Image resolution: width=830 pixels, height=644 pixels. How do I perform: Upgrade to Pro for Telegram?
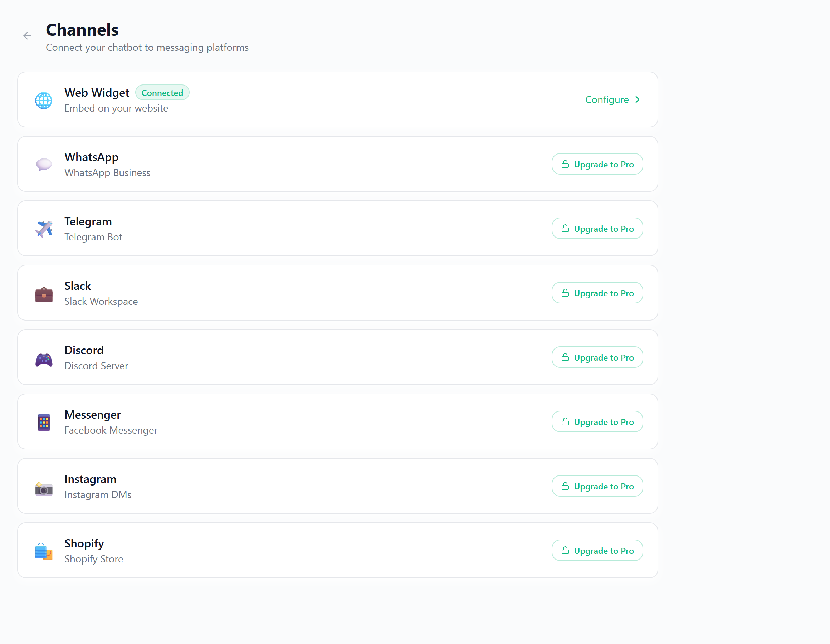597,229
